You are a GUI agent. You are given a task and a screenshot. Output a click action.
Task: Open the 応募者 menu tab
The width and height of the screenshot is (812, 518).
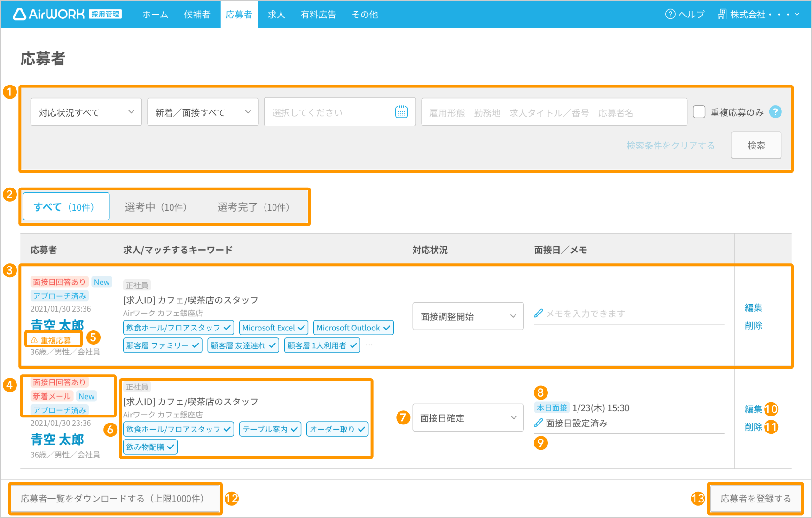pyautogui.click(x=239, y=14)
